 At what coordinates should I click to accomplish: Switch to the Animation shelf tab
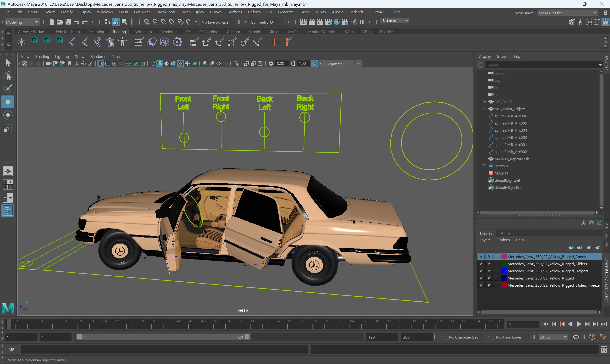point(143,32)
